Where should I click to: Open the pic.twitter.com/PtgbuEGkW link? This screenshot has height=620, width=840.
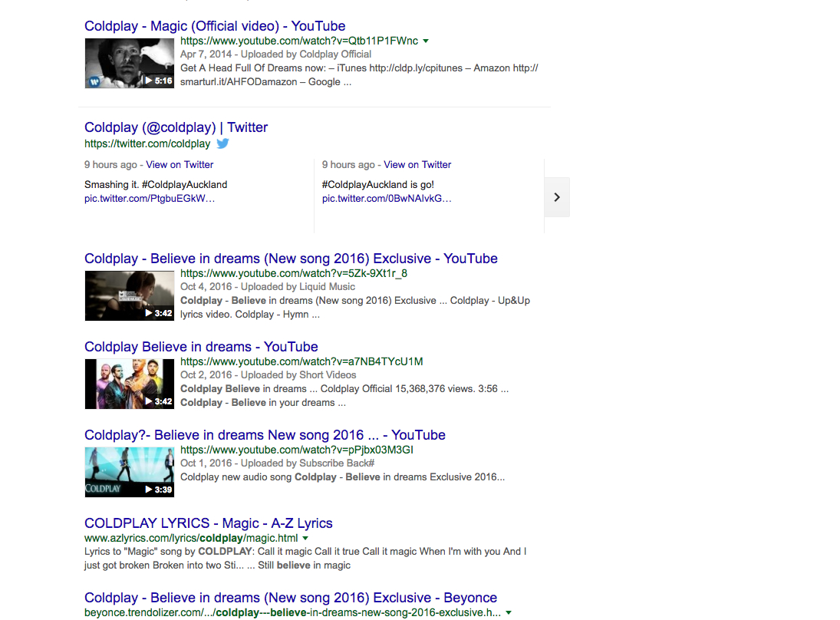click(150, 198)
